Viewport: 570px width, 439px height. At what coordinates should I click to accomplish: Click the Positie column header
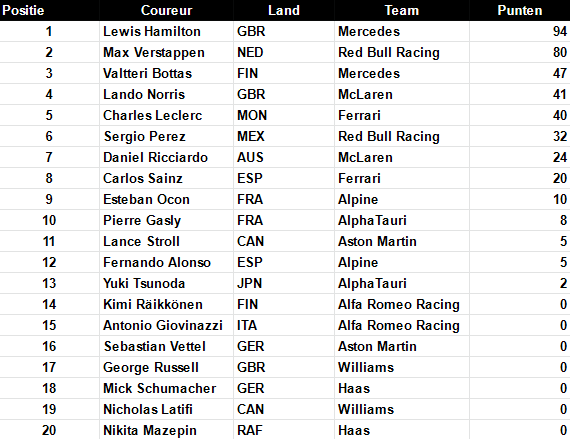49,10
